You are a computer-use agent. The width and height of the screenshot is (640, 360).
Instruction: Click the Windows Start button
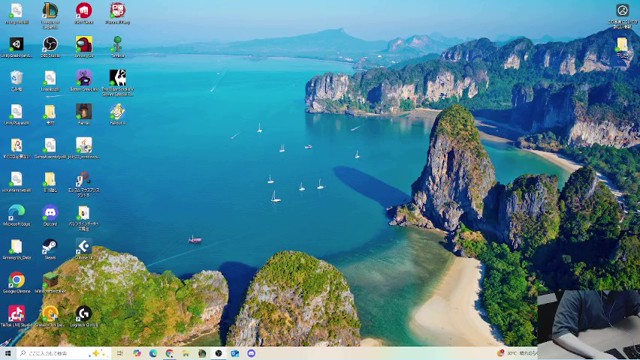tap(8, 353)
